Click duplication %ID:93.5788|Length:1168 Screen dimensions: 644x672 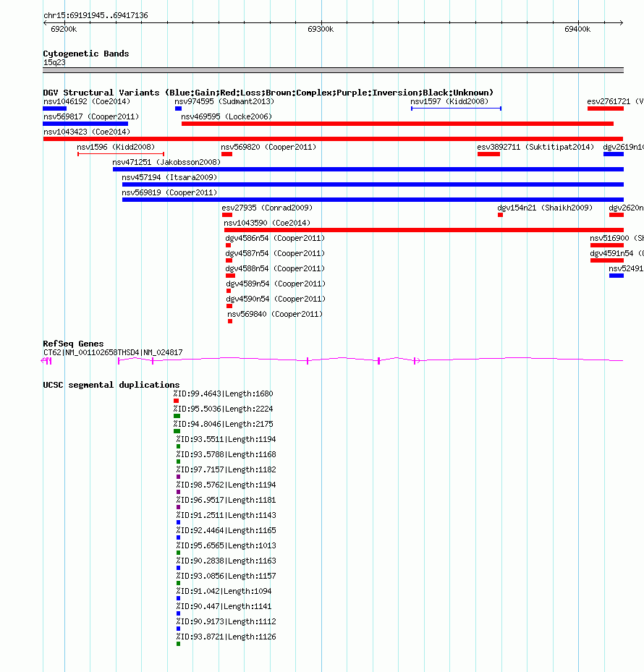point(226,455)
